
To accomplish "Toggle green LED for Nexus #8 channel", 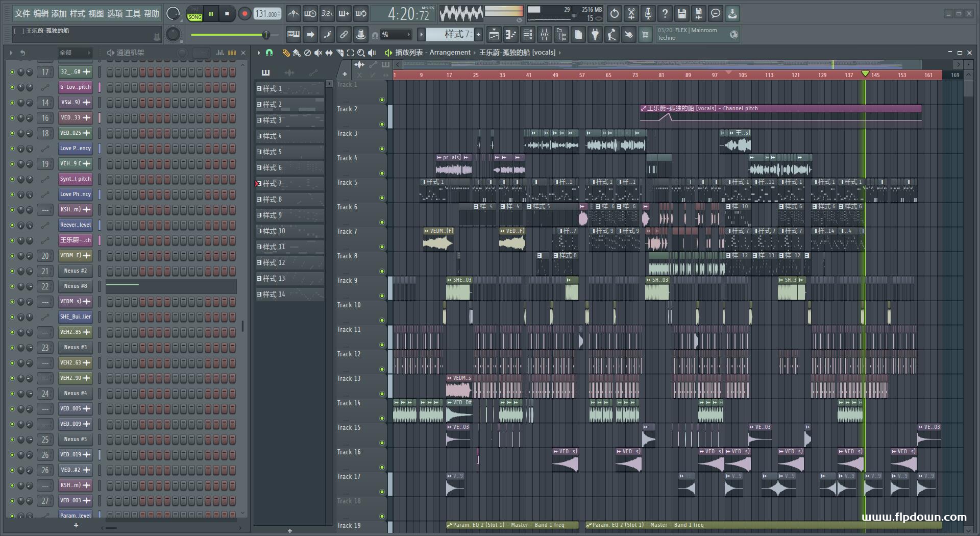I will [x=12, y=286].
